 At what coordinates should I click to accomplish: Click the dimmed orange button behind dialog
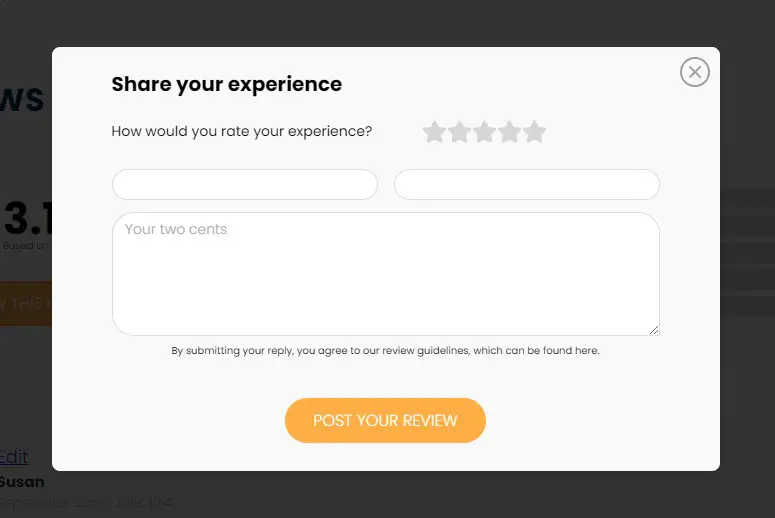[25, 304]
